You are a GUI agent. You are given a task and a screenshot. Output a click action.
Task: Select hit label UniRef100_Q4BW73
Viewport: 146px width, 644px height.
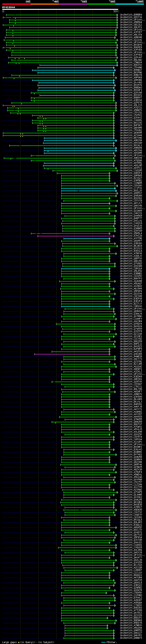pyautogui.click(x=131, y=638)
